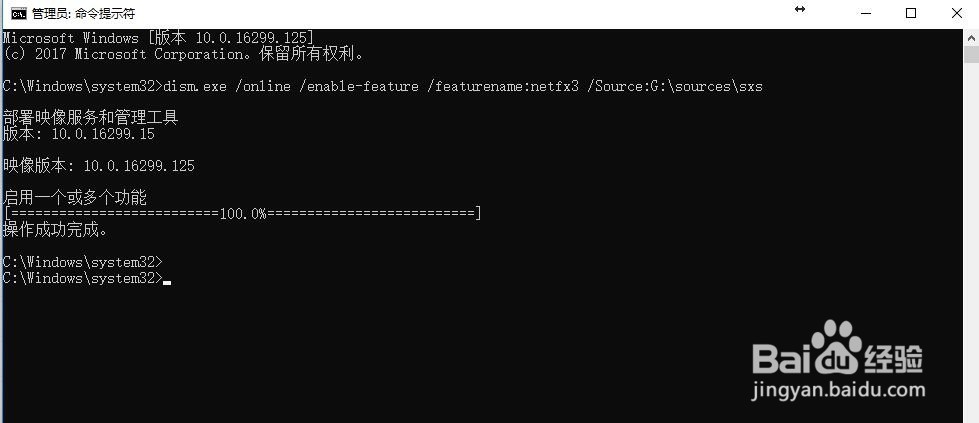Click the 启用一个或多个功能 line
Image resolution: width=979 pixels, height=423 pixels.
point(75,198)
